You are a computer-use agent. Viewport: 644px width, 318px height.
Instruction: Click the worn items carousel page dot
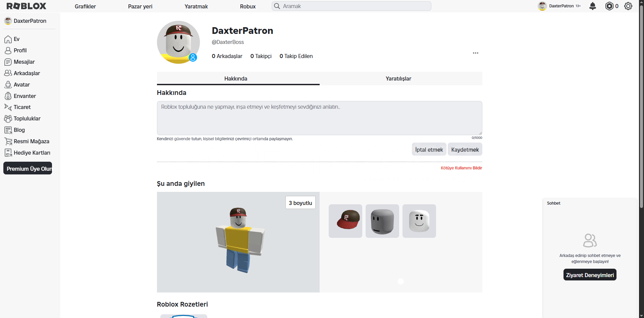401,281
